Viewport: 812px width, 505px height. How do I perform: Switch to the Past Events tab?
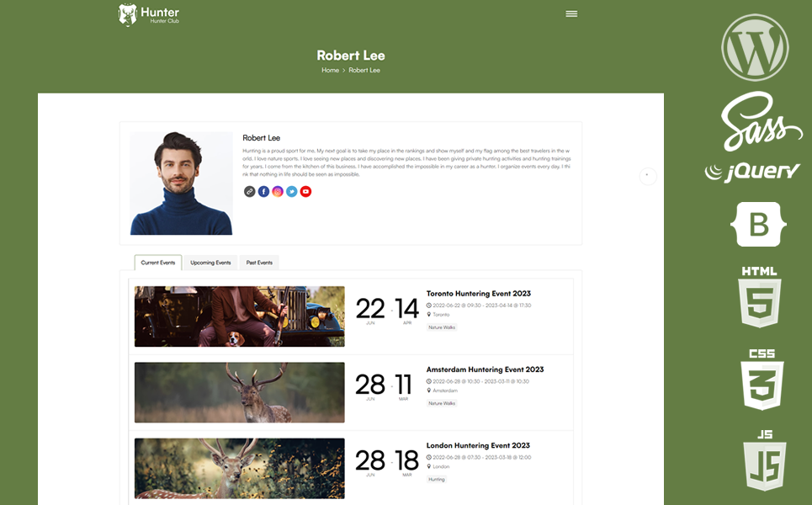coord(259,263)
